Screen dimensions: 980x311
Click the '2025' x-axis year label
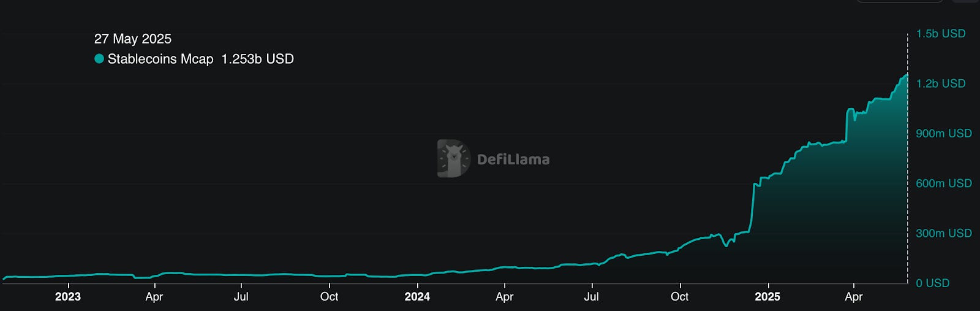(767, 297)
